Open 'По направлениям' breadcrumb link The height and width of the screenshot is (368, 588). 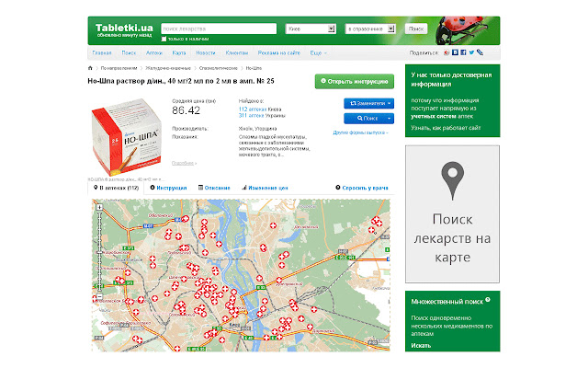point(119,68)
